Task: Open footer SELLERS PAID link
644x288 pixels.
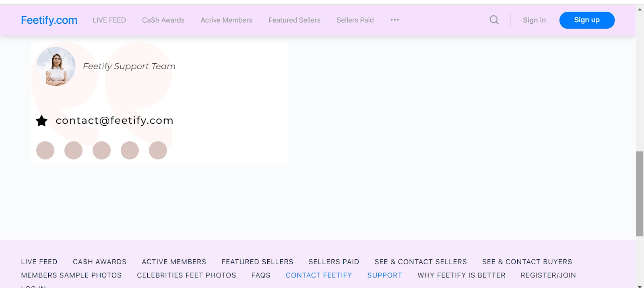Action: click(x=334, y=262)
